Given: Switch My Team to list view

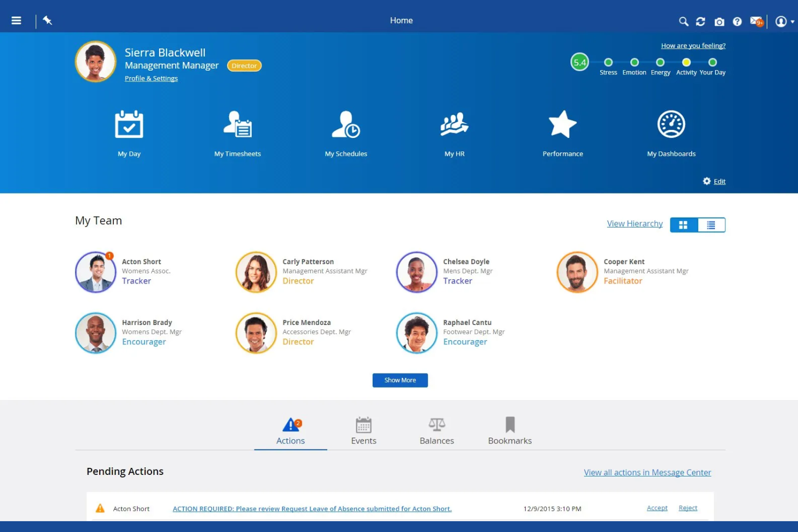Looking at the screenshot, I should (711, 225).
